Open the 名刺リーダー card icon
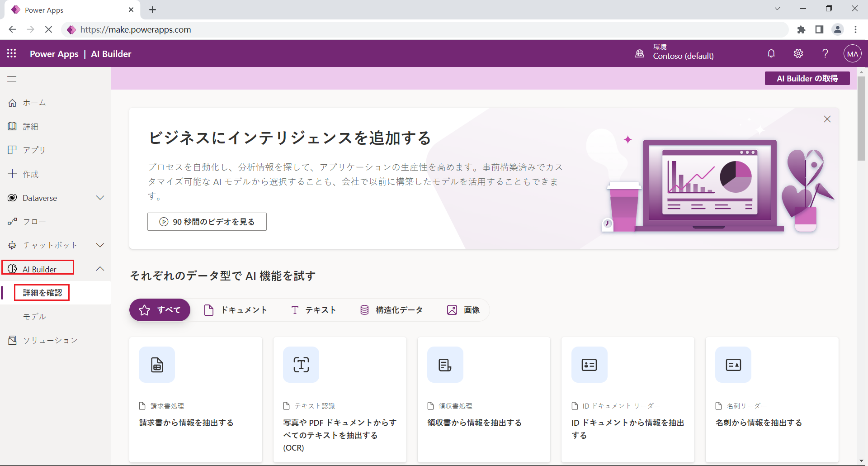Image resolution: width=868 pixels, height=466 pixels. [x=733, y=365]
